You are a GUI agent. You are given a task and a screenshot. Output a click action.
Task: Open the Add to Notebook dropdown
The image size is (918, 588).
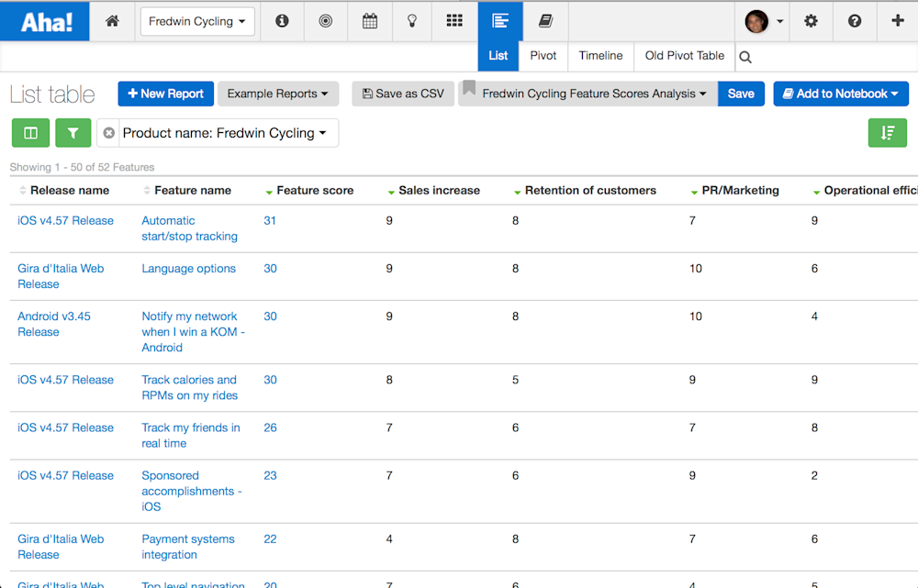[840, 93]
